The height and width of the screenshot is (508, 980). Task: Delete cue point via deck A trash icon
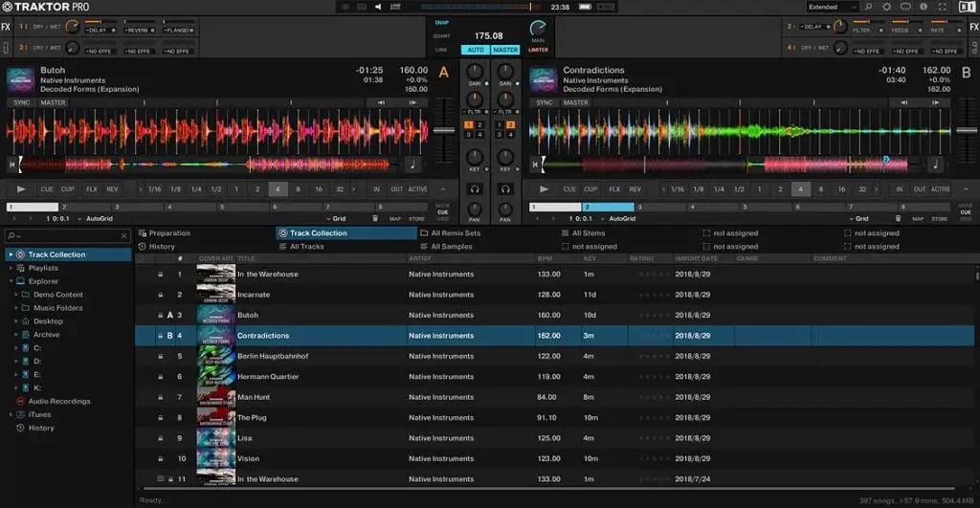[x=375, y=219]
